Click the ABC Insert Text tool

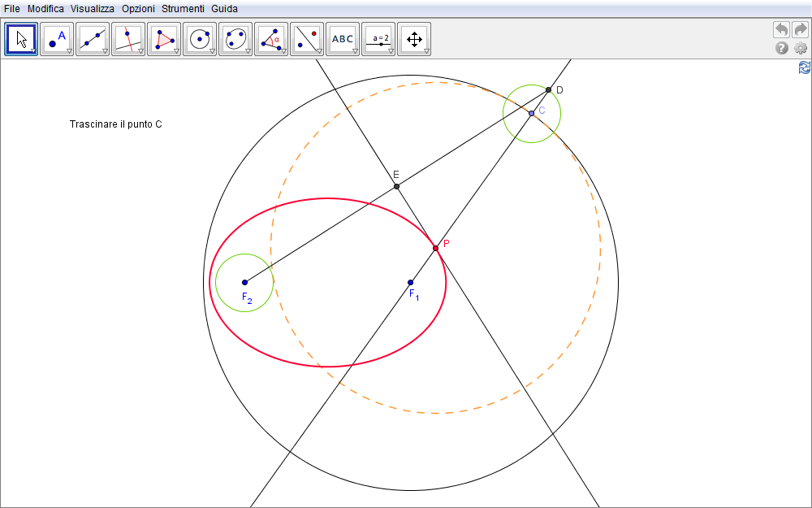point(343,38)
